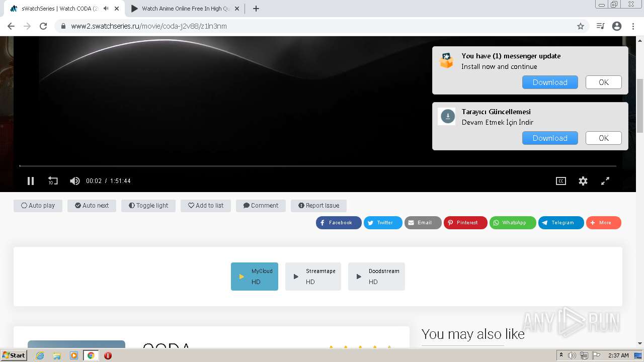Share via Email
Screen dimensions: 644x362
tap(423, 223)
